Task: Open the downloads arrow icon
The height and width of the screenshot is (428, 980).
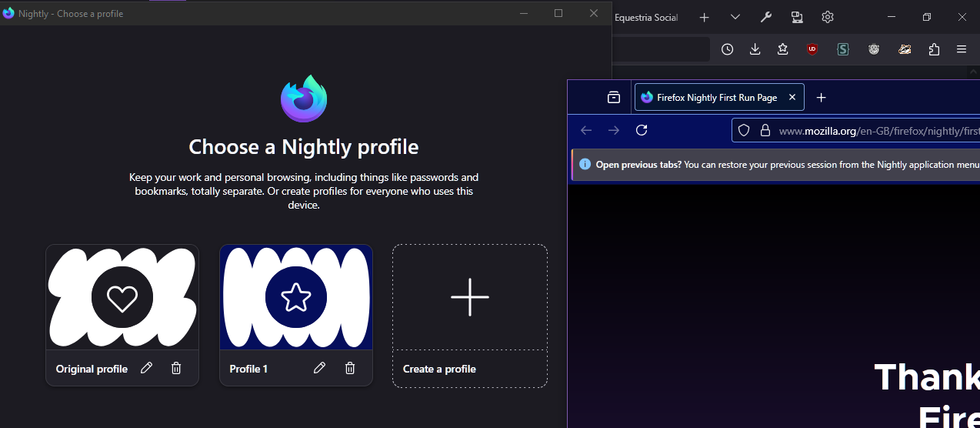Action: click(755, 49)
